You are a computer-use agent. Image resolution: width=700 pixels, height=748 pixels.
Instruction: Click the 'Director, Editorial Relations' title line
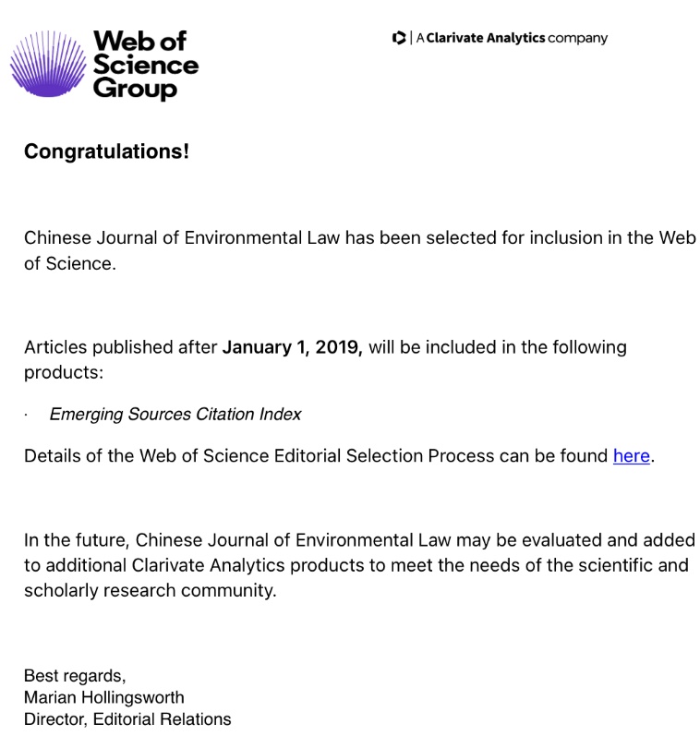tap(127, 719)
